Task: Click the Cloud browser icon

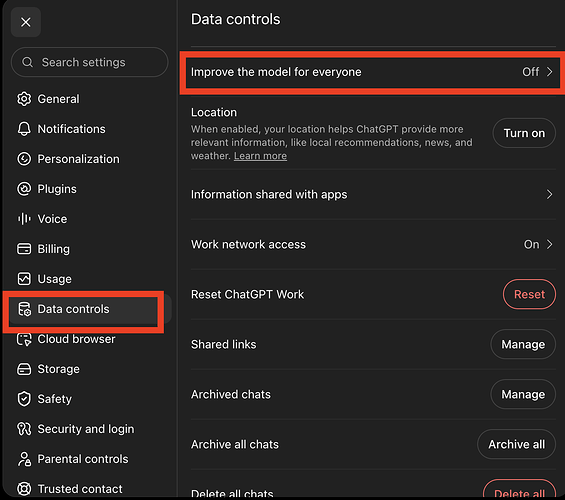Action: (x=24, y=339)
